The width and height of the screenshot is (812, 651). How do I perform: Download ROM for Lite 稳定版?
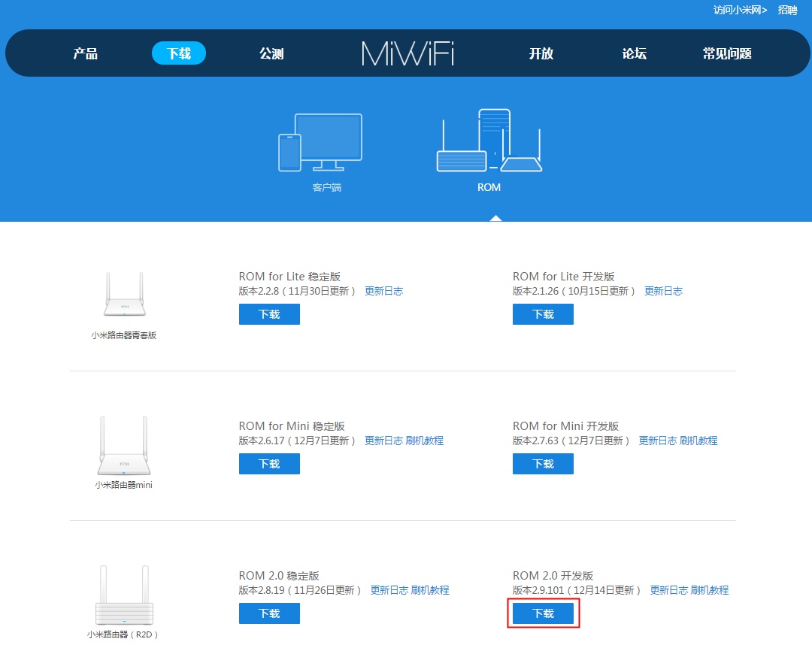click(269, 314)
